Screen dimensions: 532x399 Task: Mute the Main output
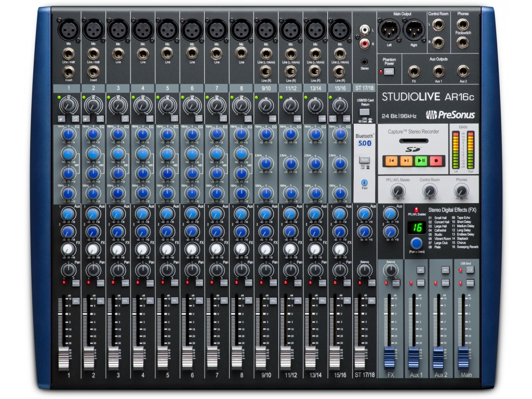click(x=470, y=283)
